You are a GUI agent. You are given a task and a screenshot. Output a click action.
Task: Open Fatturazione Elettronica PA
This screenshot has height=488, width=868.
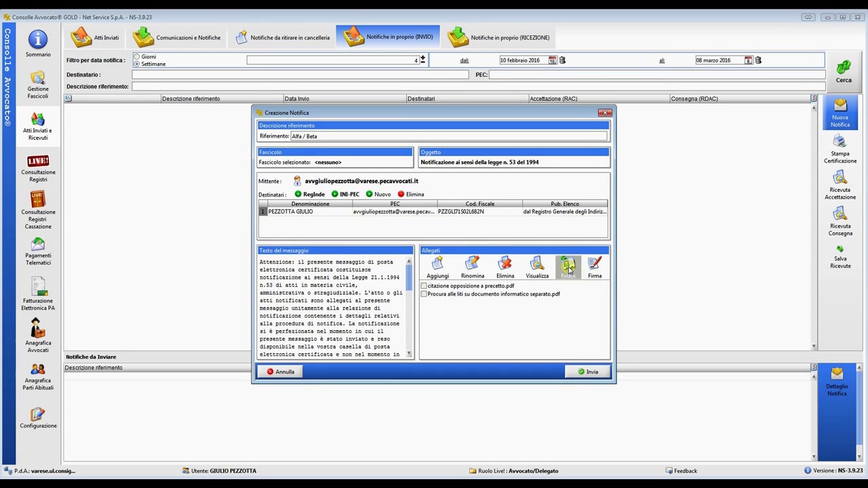coord(38,294)
